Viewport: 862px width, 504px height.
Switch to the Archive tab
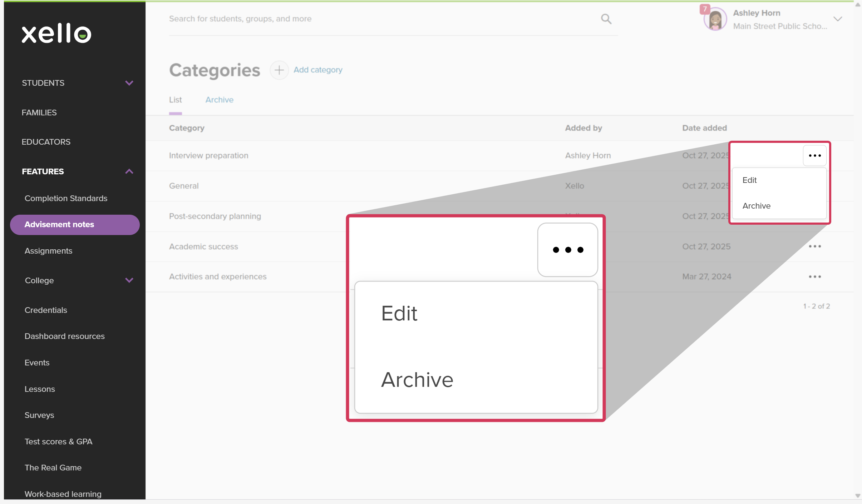click(x=219, y=100)
